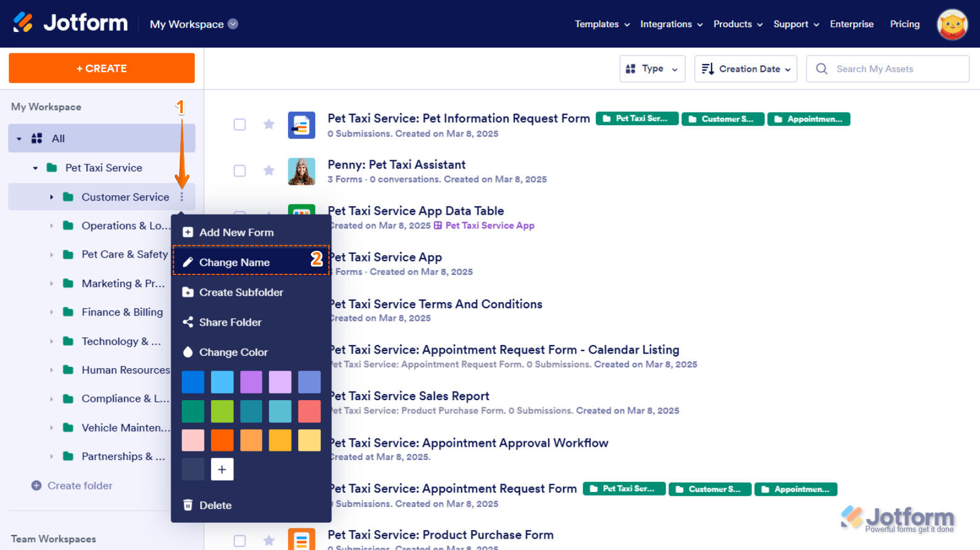Tick the Penny: Pet Taxi Assistant checkbox
This screenshot has height=550, width=980.
point(240,170)
